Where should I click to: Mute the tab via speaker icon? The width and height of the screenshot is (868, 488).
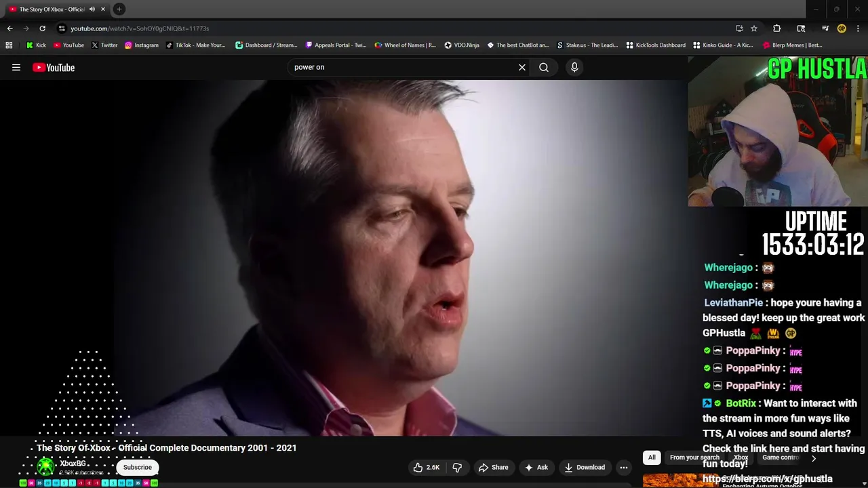(x=92, y=9)
